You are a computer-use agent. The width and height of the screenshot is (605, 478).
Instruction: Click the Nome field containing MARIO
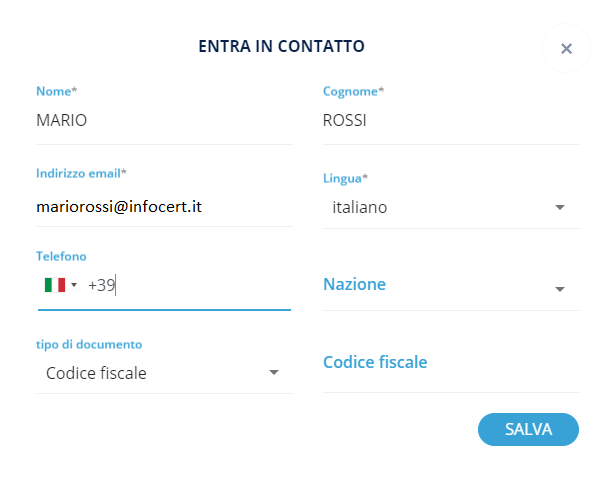[x=164, y=121]
